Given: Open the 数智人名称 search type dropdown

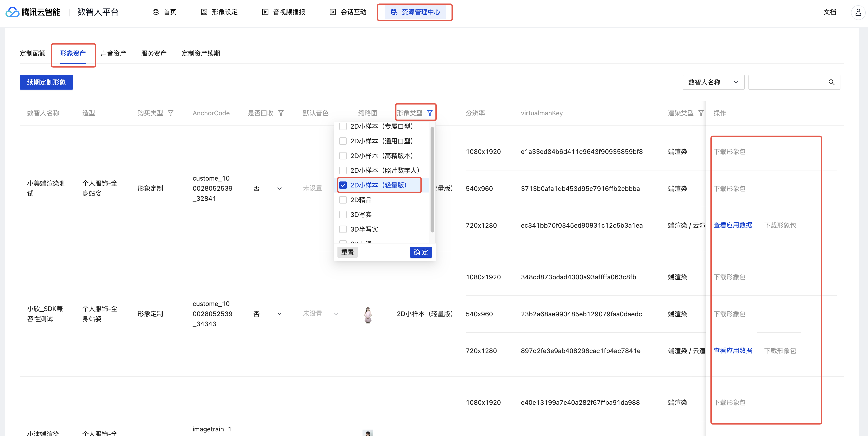Looking at the screenshot, I should point(713,82).
